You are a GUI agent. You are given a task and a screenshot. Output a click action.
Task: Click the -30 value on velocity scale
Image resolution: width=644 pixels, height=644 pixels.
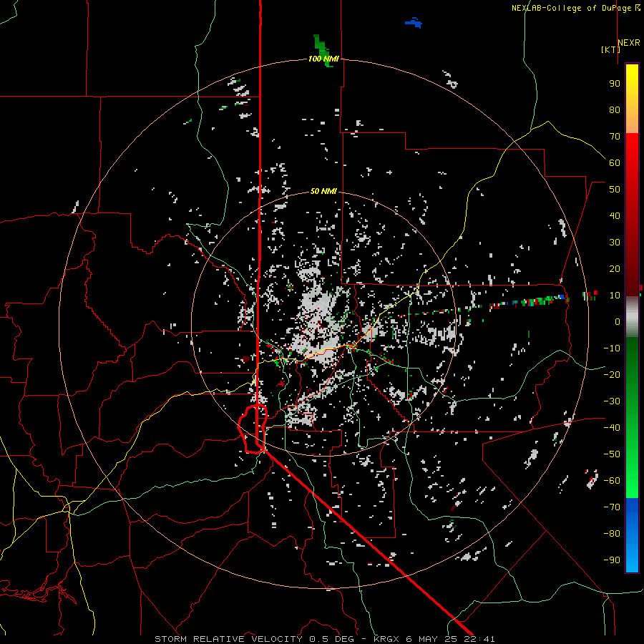pyautogui.click(x=612, y=401)
